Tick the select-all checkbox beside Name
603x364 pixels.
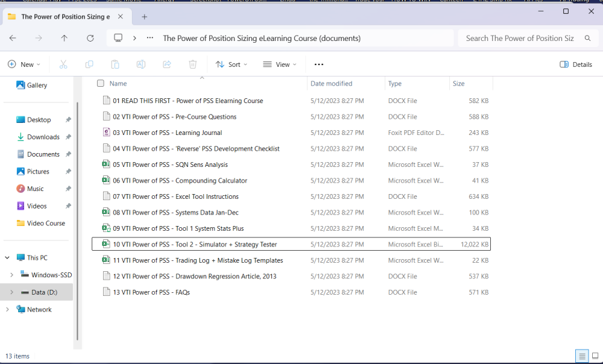coord(101,84)
